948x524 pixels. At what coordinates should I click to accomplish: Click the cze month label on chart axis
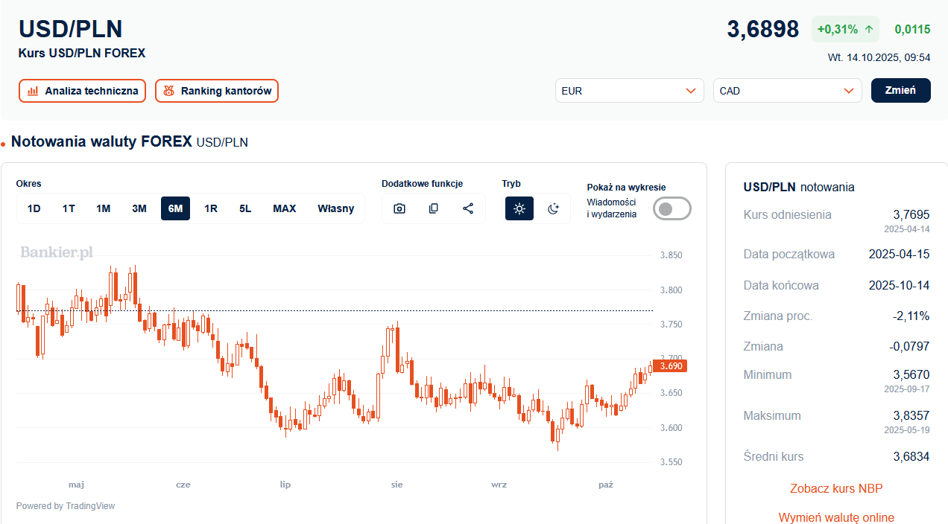pos(183,484)
